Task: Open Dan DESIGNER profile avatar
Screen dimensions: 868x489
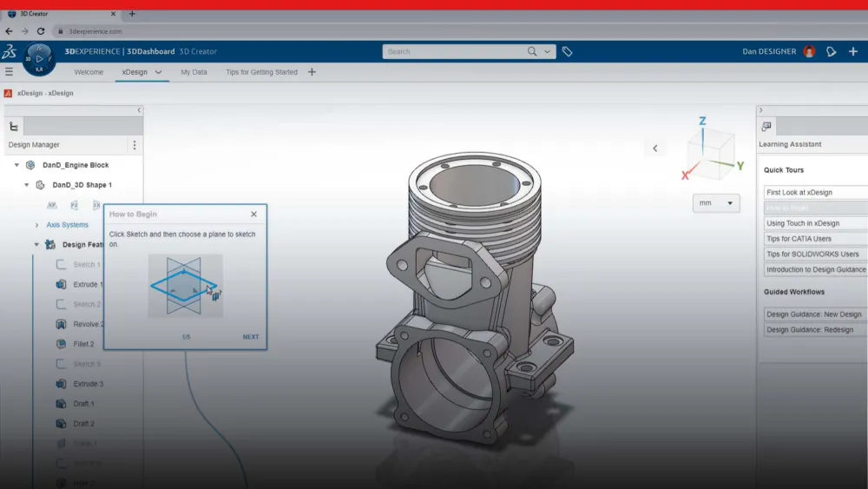Action: [x=809, y=51]
